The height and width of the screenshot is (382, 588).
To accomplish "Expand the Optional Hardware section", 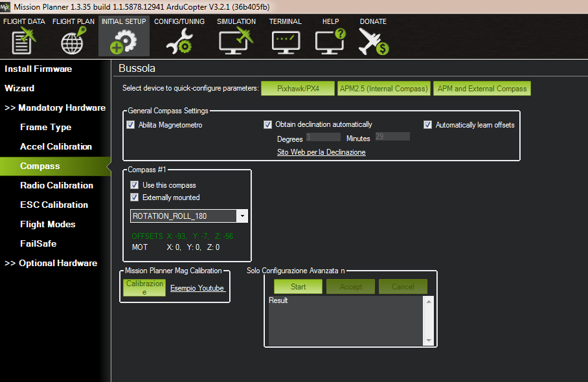I will 51,263.
